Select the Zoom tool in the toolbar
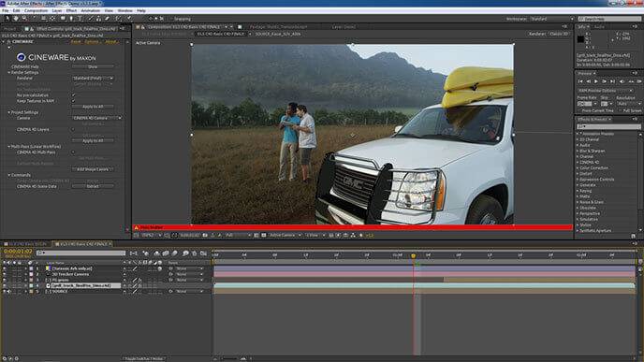644x362 pixels. tap(24, 19)
